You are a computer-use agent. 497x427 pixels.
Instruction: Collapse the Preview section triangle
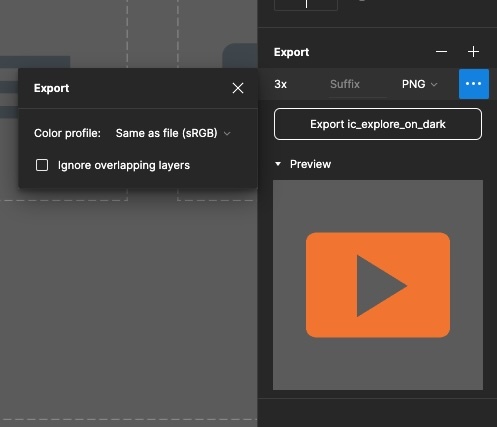click(278, 164)
